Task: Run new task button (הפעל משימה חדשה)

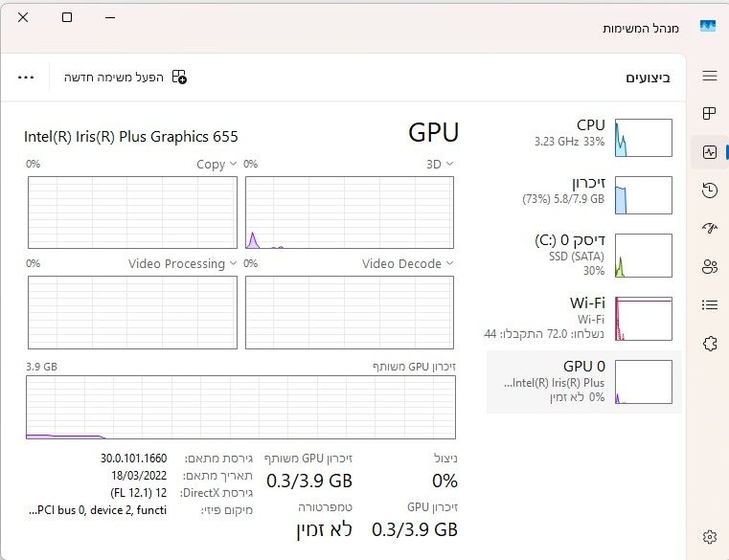Action: 125,78
